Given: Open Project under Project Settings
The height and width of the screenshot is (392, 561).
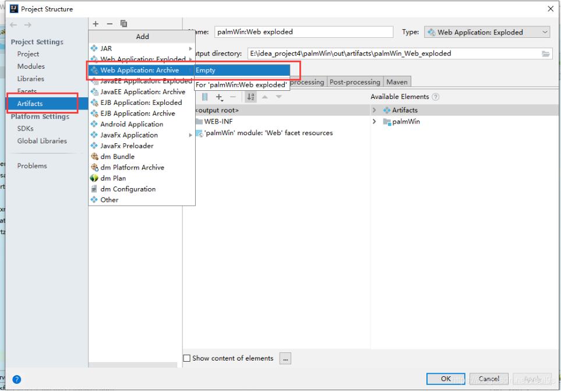Looking at the screenshot, I should [29, 54].
